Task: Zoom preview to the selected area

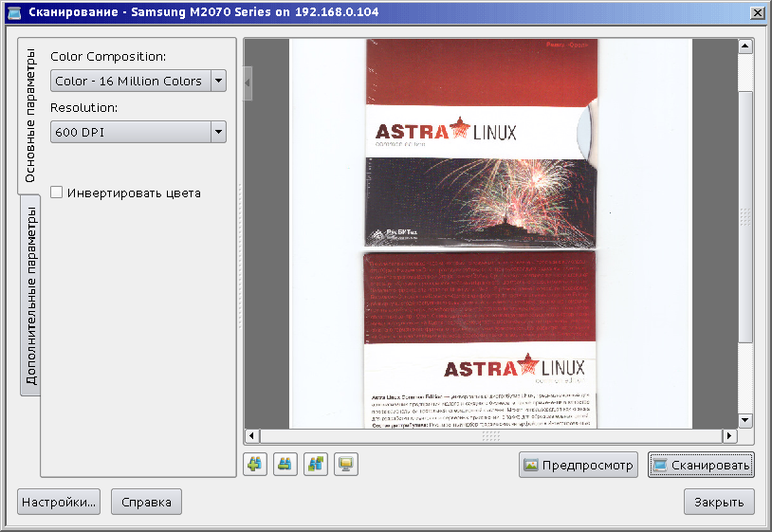Action: tap(316, 464)
